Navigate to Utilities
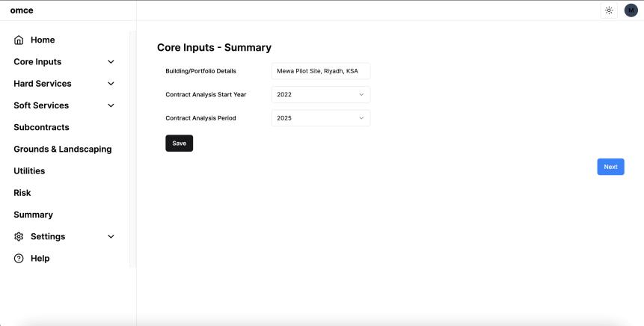 (x=29, y=171)
